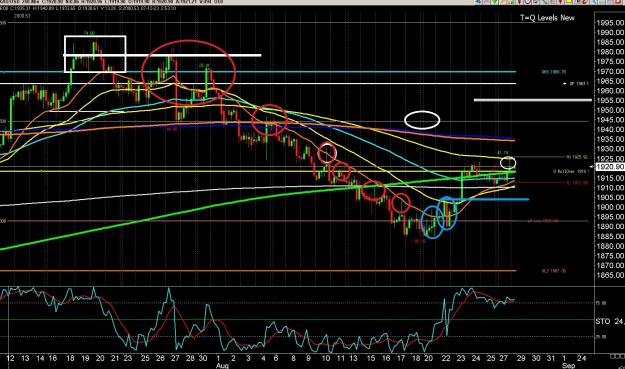625x369 pixels.
Task: Click the 1920.90 current price marker
Action: pyautogui.click(x=610, y=167)
